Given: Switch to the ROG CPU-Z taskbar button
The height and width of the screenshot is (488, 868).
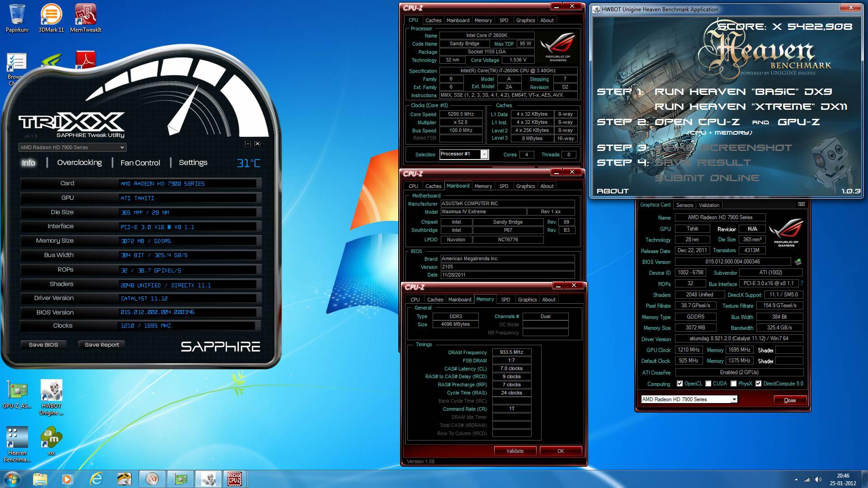Looking at the screenshot, I should (x=235, y=479).
